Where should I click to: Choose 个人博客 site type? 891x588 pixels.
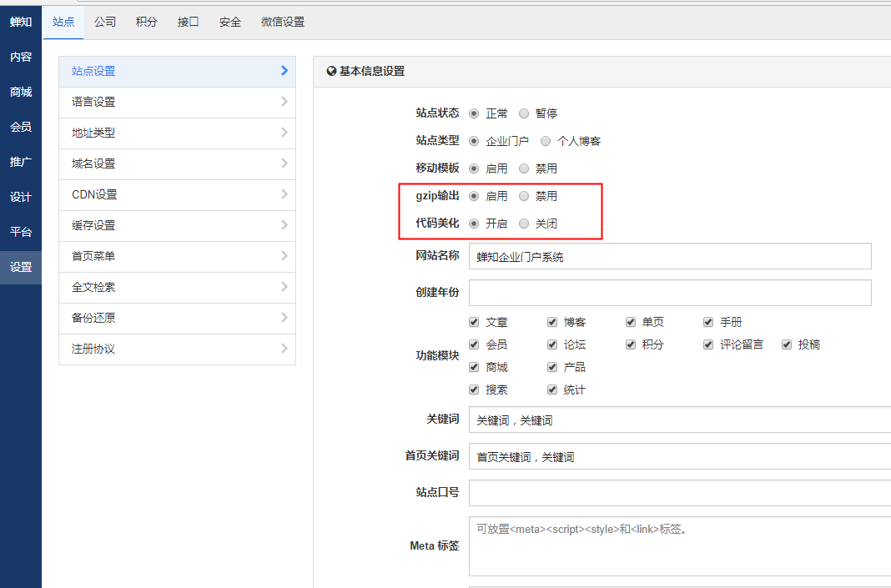(x=546, y=141)
